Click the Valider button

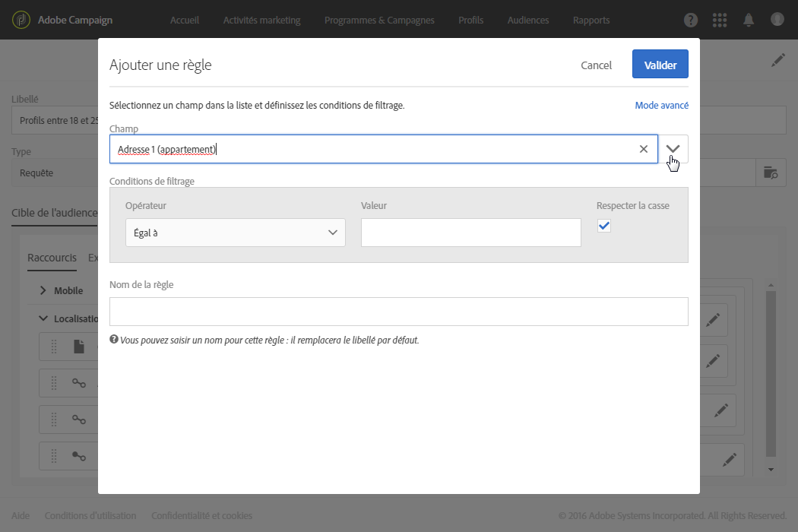[x=660, y=65]
